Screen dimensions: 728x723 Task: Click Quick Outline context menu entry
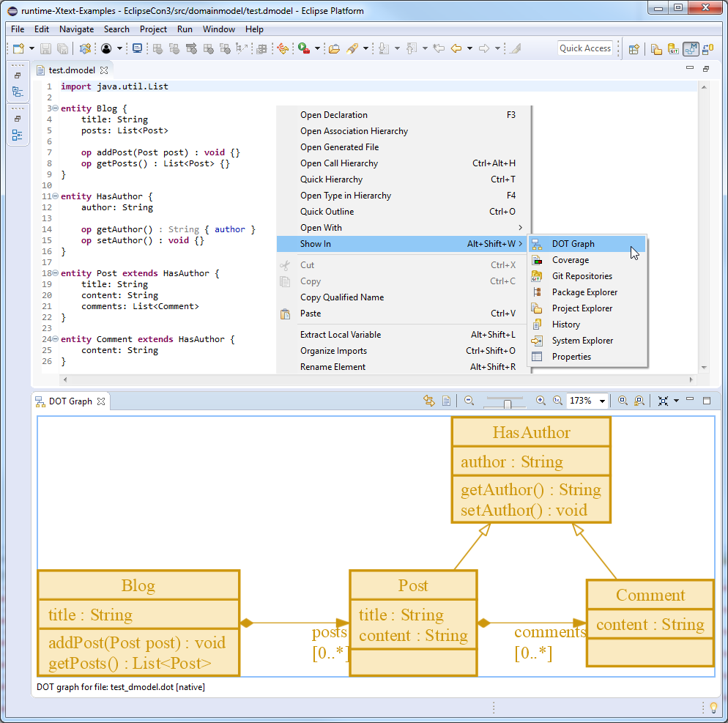(x=403, y=212)
